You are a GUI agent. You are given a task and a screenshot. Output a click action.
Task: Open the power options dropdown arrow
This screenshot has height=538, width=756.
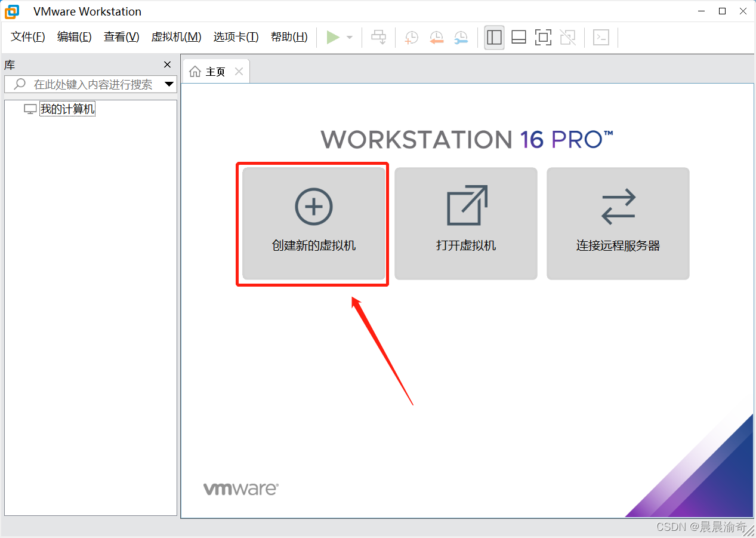[350, 37]
